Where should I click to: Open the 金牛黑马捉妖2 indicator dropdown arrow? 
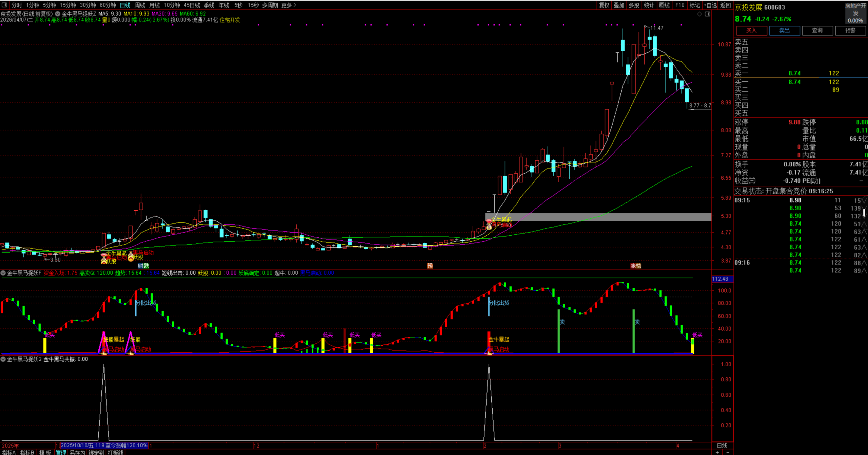[3, 359]
